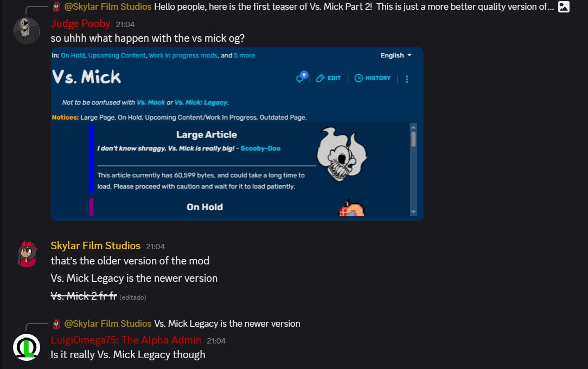Click the scrollbar down arrow in embedded page

pyautogui.click(x=413, y=212)
